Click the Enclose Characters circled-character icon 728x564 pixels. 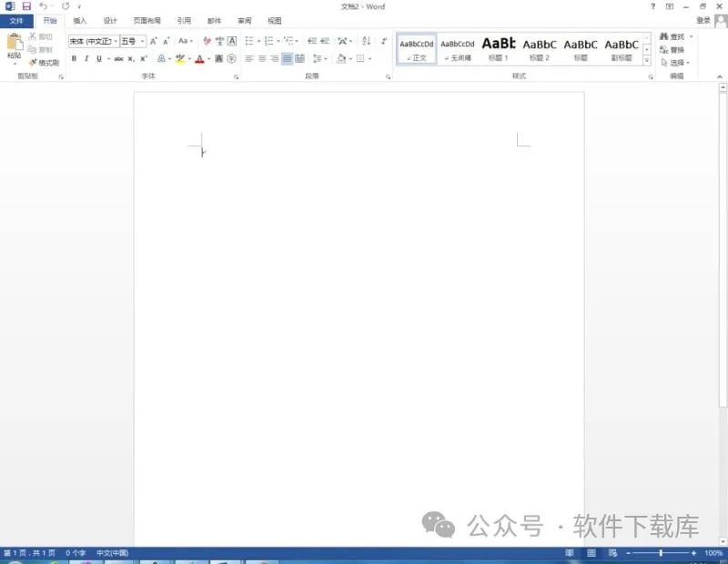point(232,58)
